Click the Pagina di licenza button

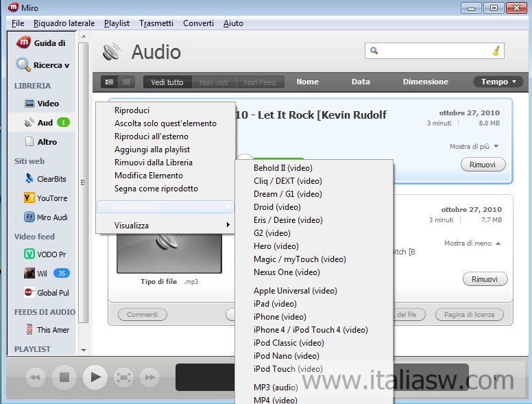(469, 314)
